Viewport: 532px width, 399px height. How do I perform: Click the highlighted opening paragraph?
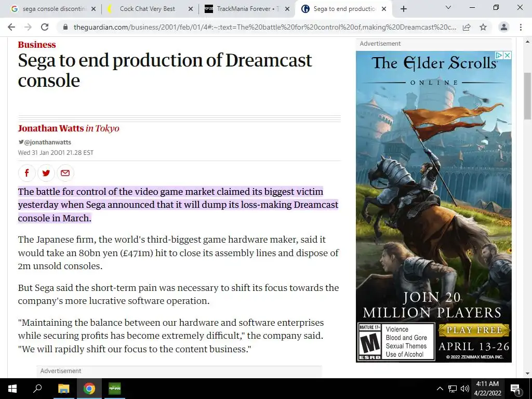(x=178, y=205)
